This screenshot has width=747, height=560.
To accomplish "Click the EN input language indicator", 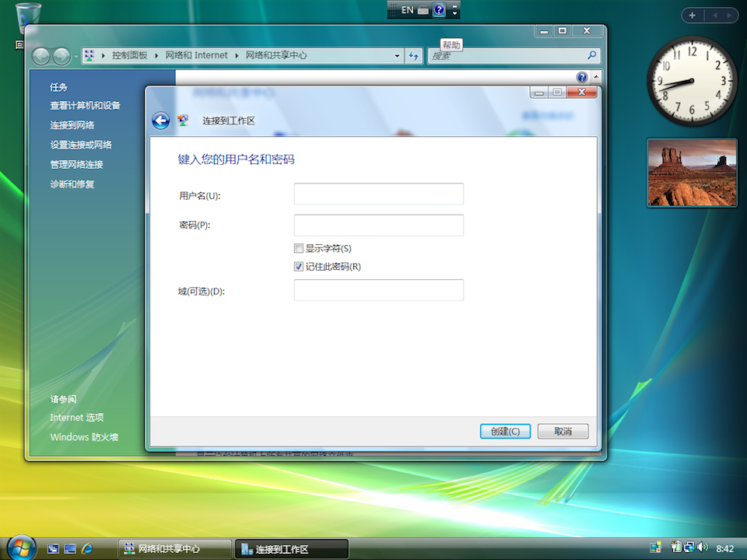I will 407,10.
